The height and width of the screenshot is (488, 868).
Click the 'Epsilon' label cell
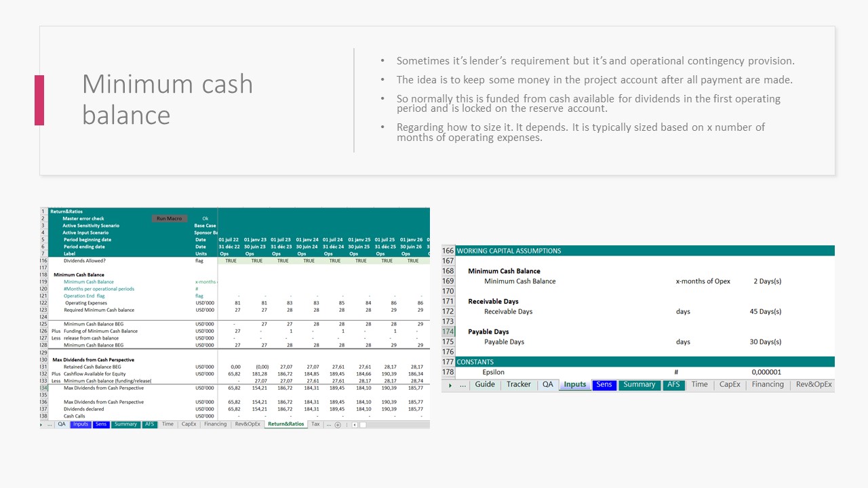493,372
